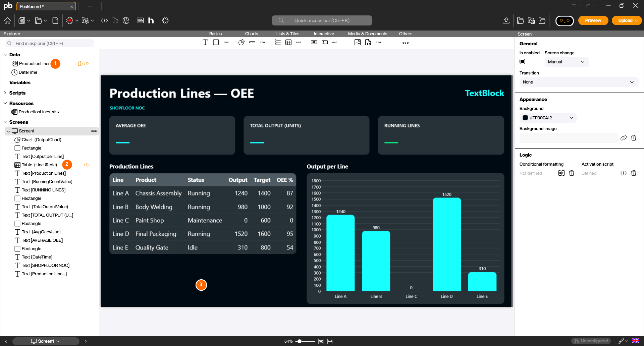Insert a table grid control
This screenshot has width=644, height=346.
(x=288, y=42)
